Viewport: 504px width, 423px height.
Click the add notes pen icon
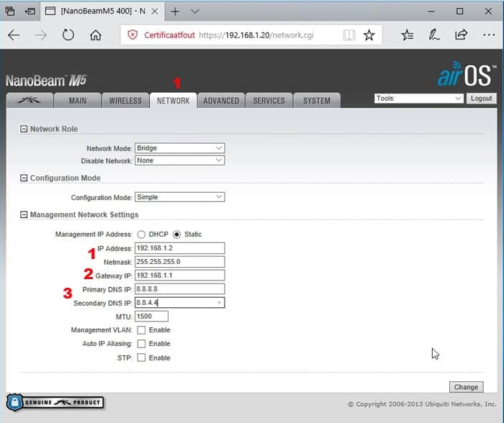click(x=434, y=35)
